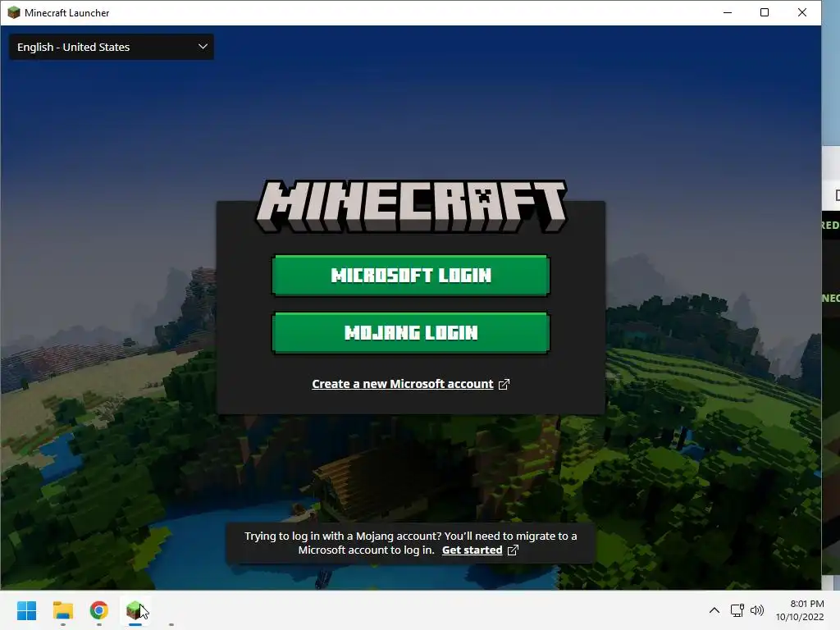Maximize the Minecraft Launcher window
This screenshot has width=840, height=630.
765,13
